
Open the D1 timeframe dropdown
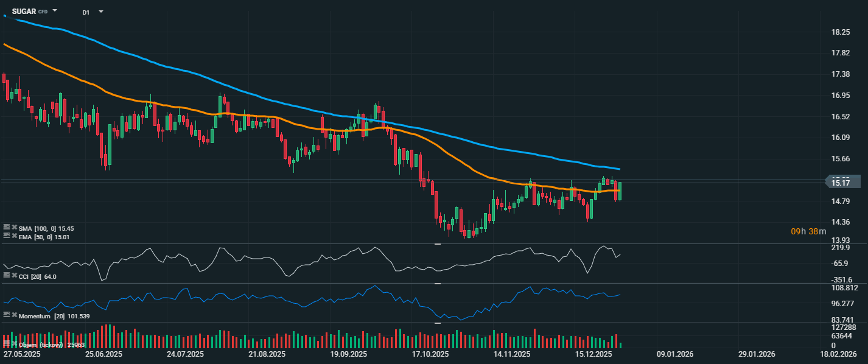pos(100,12)
